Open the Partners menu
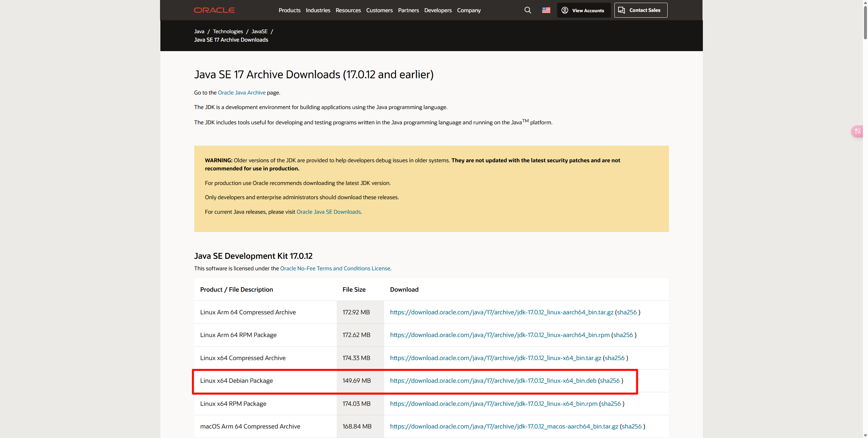Viewport: 868px width, 438px height. pyautogui.click(x=408, y=10)
